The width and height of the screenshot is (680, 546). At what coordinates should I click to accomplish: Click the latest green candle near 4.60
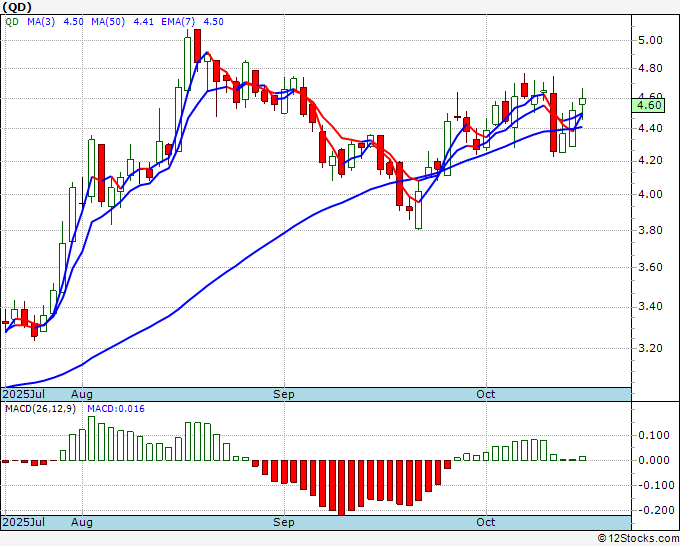coord(582,101)
